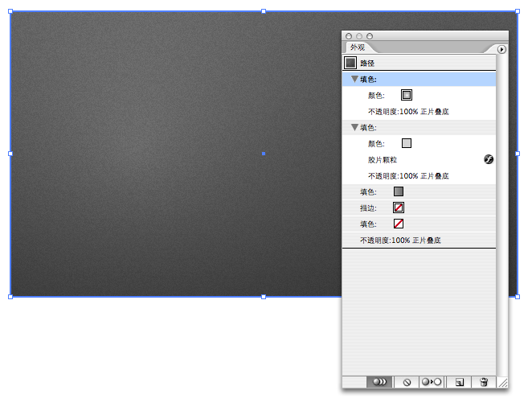Select the 路径 path thumbnail
This screenshot has width=532, height=407.
point(350,63)
